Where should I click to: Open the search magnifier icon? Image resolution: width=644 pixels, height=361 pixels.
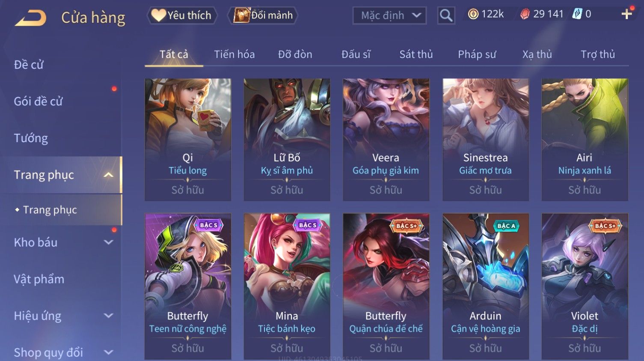coord(446,15)
